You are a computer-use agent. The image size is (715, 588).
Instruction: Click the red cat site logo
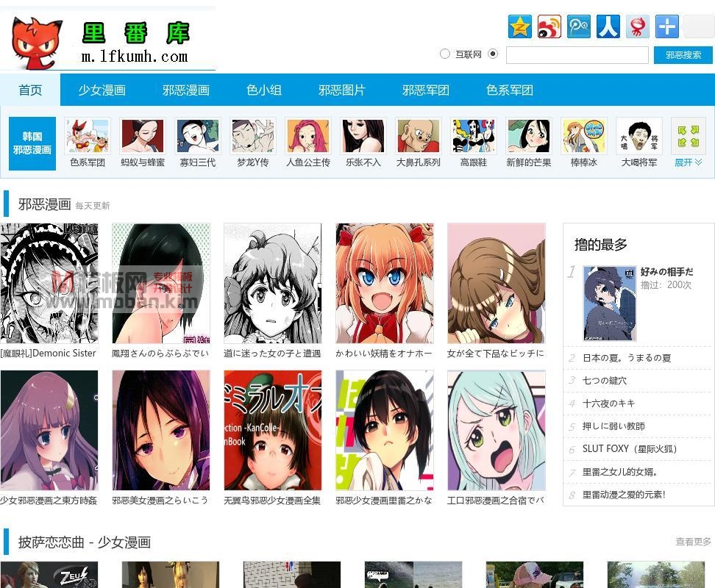click(37, 43)
